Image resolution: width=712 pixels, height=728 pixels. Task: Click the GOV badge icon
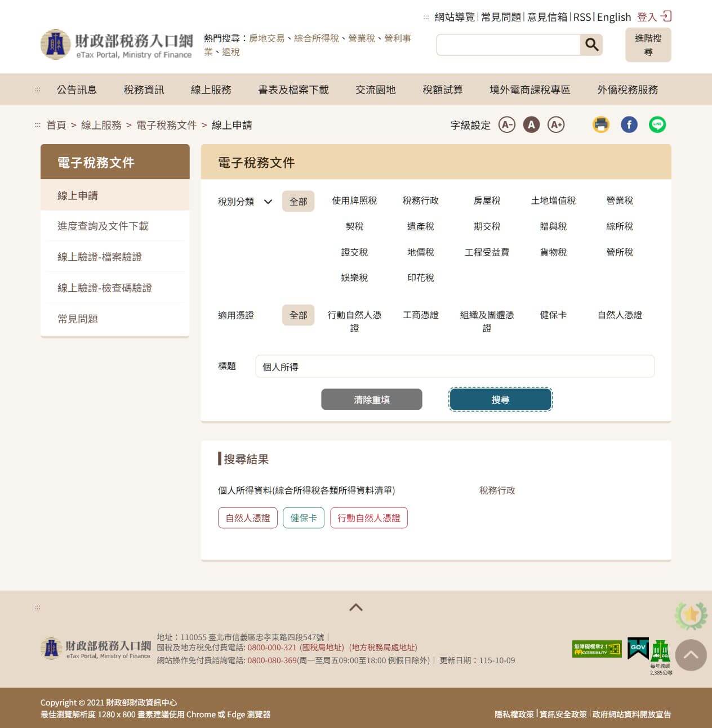pyautogui.click(x=638, y=649)
